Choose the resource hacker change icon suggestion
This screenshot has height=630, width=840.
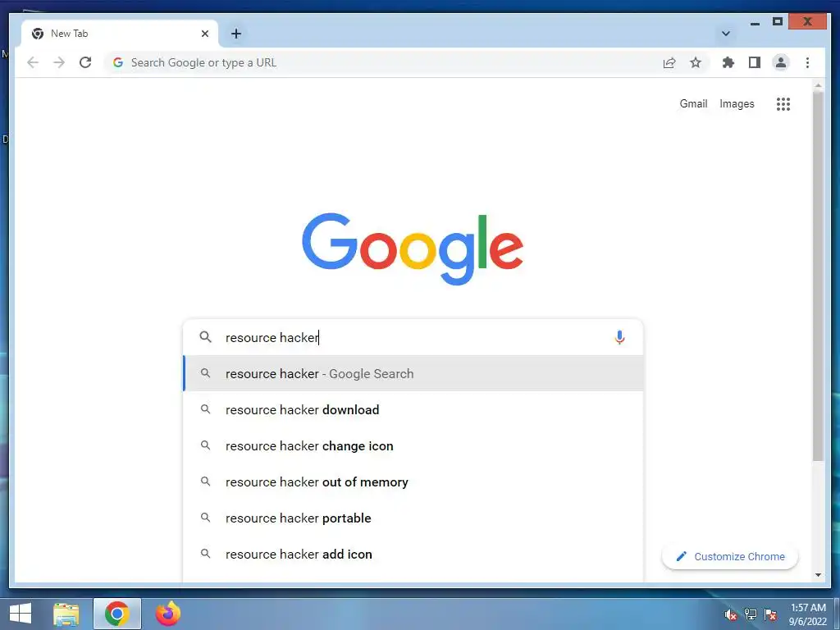(413, 445)
